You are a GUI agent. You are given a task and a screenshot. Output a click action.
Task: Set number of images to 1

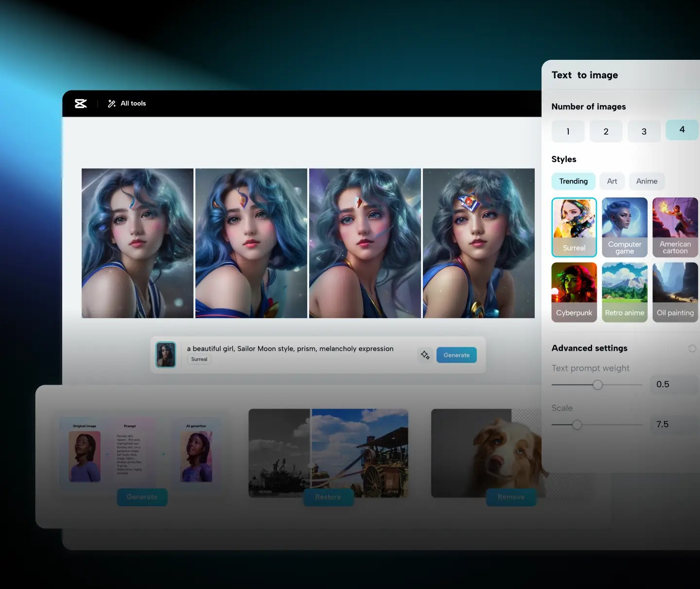tap(568, 131)
